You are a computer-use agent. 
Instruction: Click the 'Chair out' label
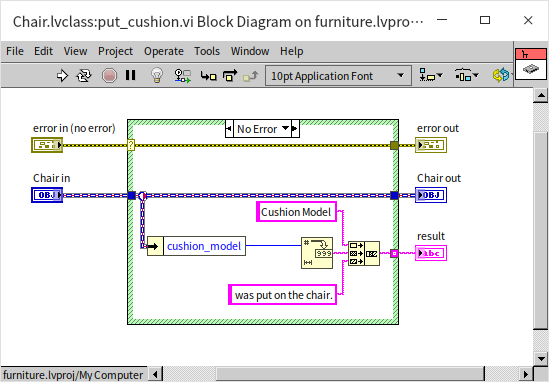point(439,178)
